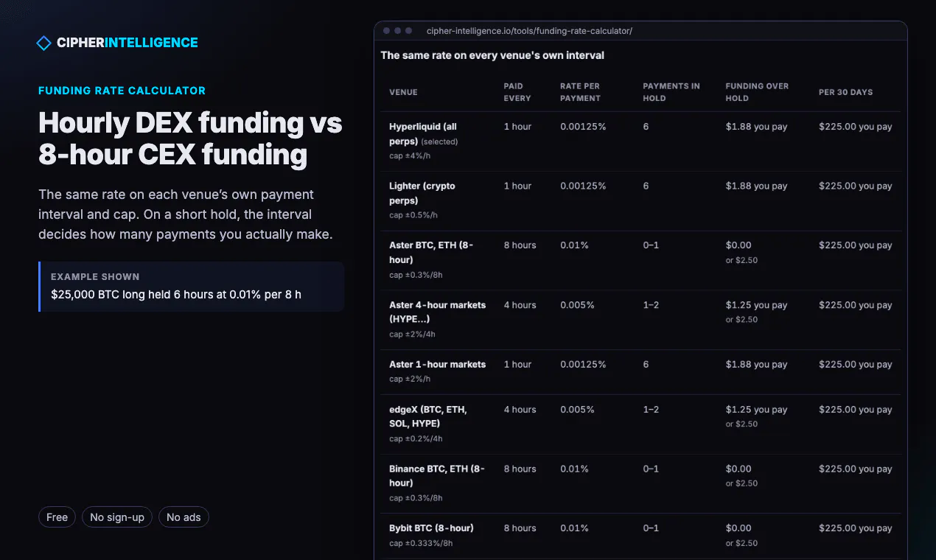Select the Bybit BTC (8-hour) venue
Viewport: 936px width, 560px height.
click(x=640, y=536)
